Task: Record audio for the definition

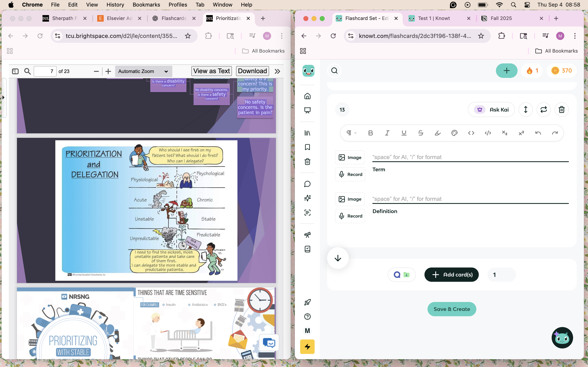Action: click(350, 216)
